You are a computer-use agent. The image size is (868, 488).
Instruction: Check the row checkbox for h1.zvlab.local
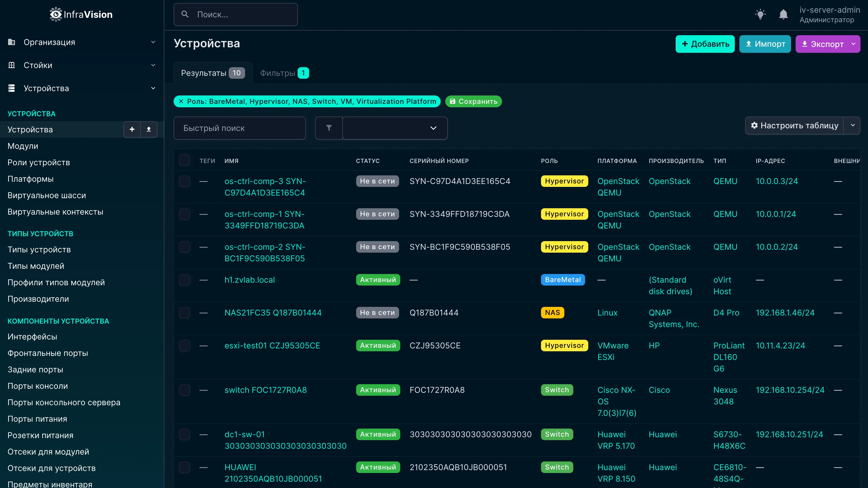[185, 280]
